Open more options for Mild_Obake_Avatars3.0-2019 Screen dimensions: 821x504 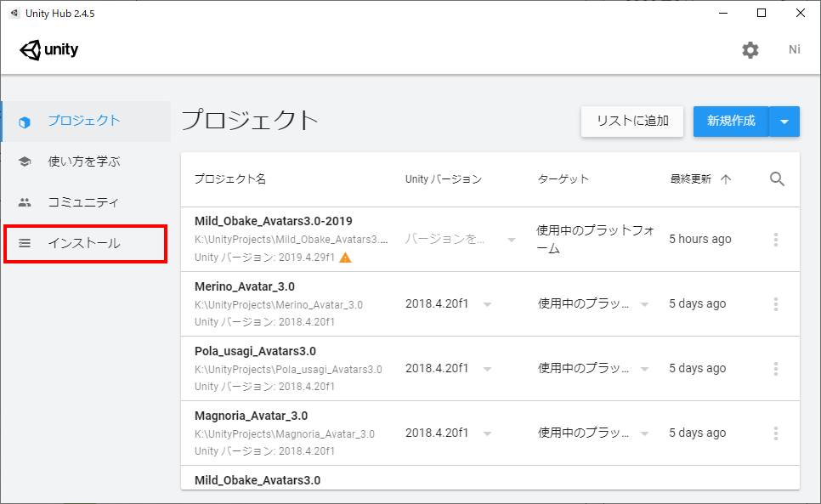(776, 240)
